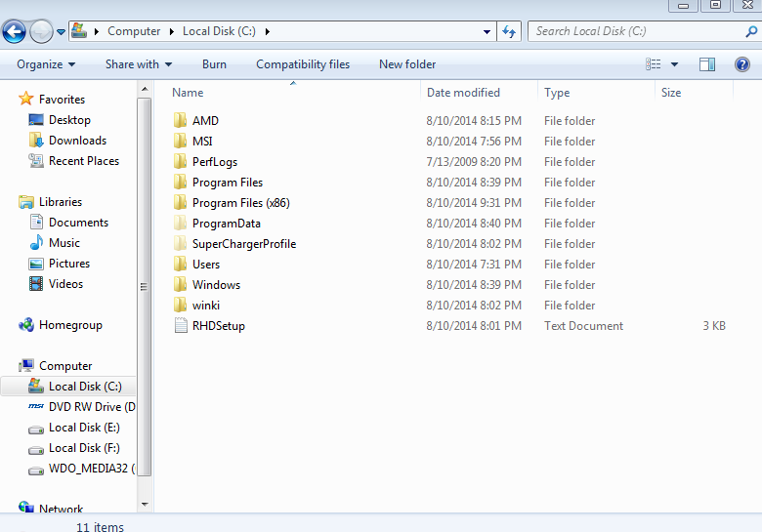Open the Organize menu
Viewport: 762px width, 532px height.
pos(46,64)
